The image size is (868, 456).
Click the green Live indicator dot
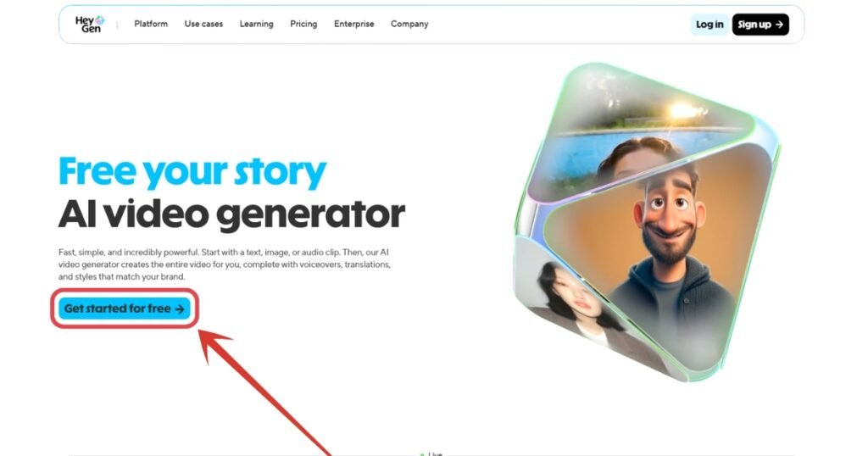422,453
